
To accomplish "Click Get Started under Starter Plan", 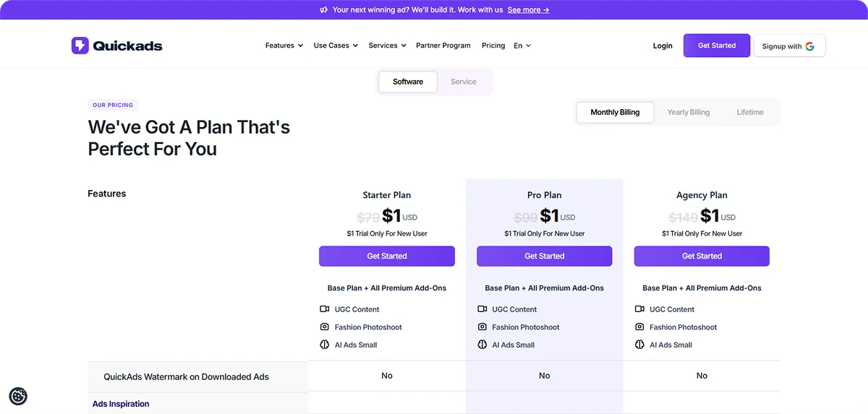I will coord(387,256).
